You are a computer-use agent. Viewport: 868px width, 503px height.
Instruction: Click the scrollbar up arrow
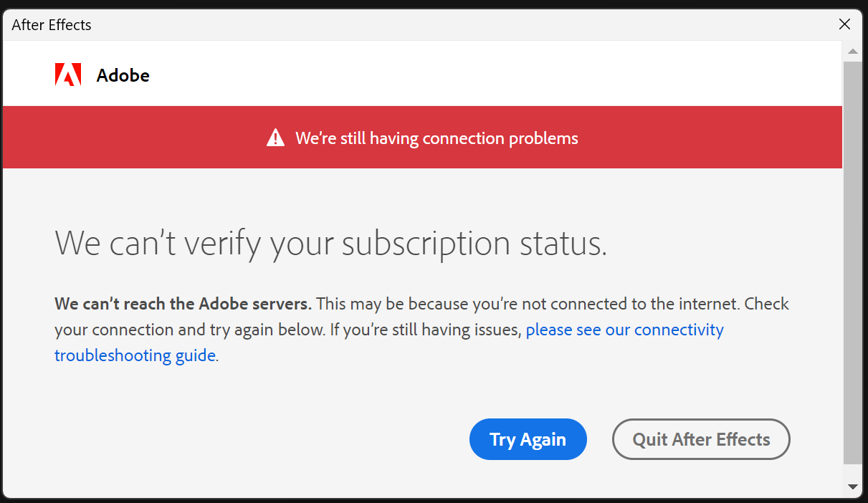853,50
